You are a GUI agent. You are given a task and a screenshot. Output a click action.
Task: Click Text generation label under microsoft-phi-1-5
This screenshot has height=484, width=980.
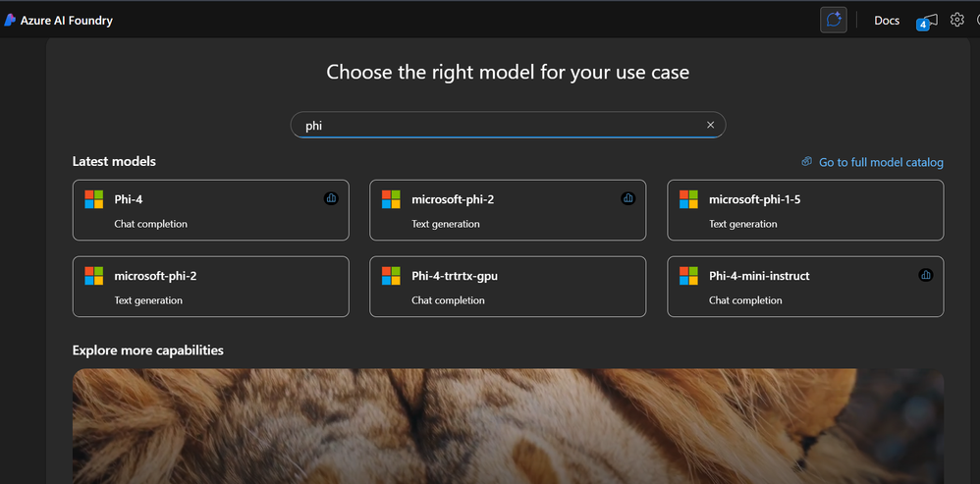point(743,224)
